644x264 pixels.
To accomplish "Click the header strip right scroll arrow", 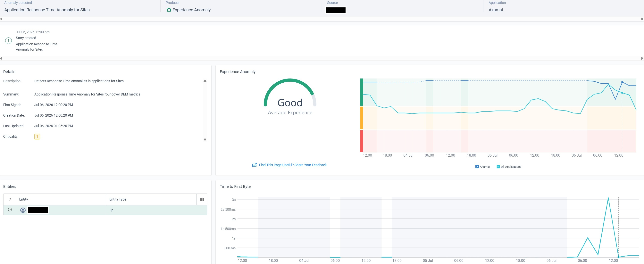I will coord(642,19).
